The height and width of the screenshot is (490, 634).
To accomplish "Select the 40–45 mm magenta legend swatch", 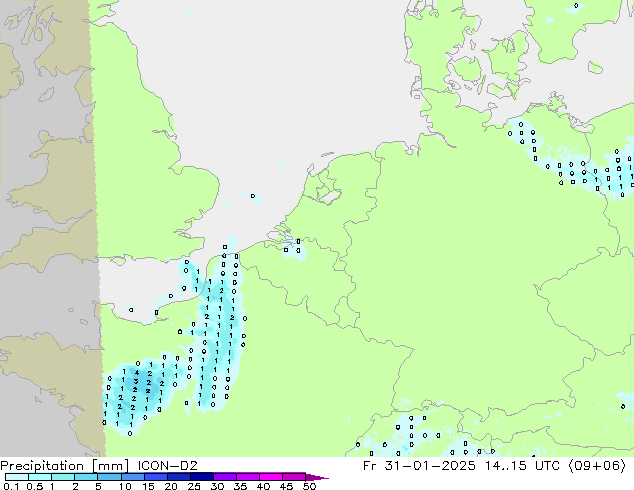I will coord(271,477).
